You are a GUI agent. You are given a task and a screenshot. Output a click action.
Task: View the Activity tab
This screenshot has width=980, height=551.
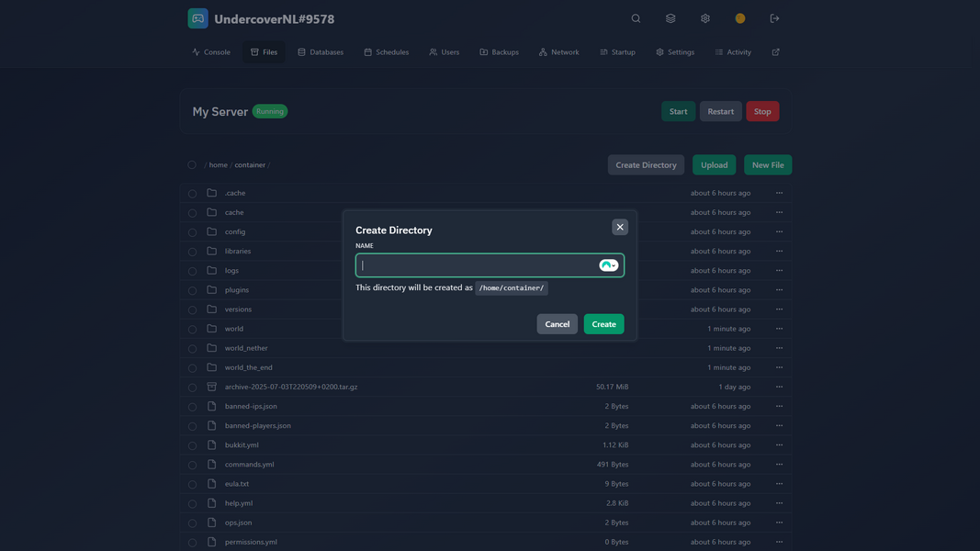click(733, 51)
